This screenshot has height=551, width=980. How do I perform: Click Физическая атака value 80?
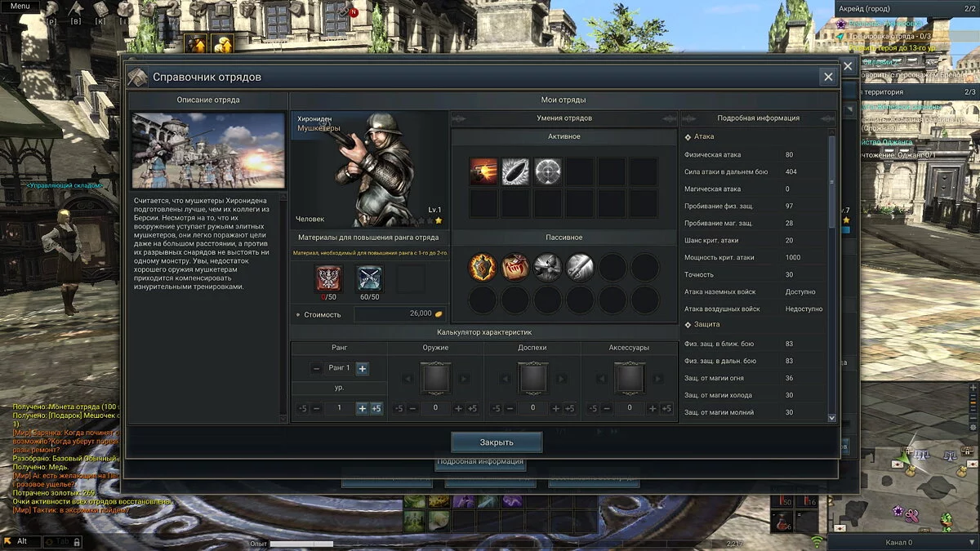tap(789, 154)
